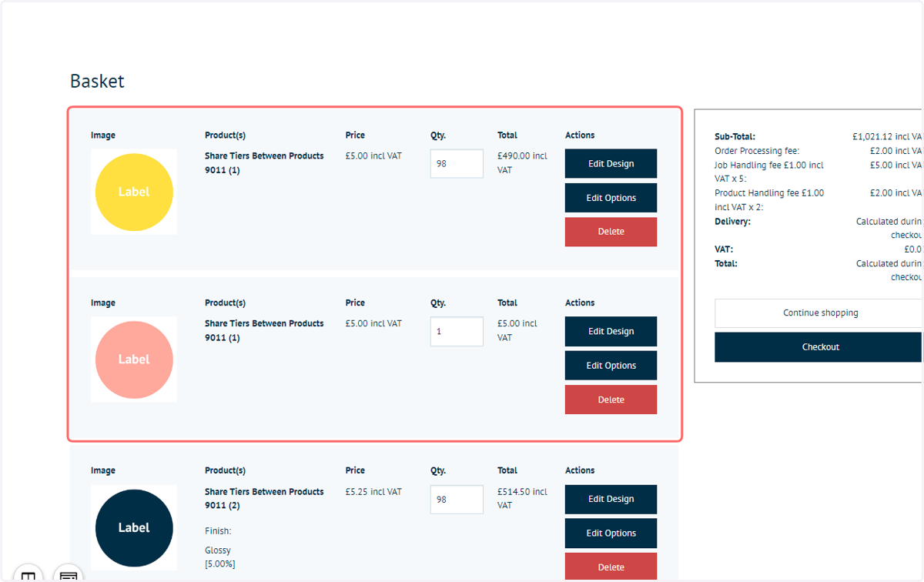Image resolution: width=924 pixels, height=582 pixels.
Task: Delete the £514.50 Glossy item
Action: (x=611, y=567)
